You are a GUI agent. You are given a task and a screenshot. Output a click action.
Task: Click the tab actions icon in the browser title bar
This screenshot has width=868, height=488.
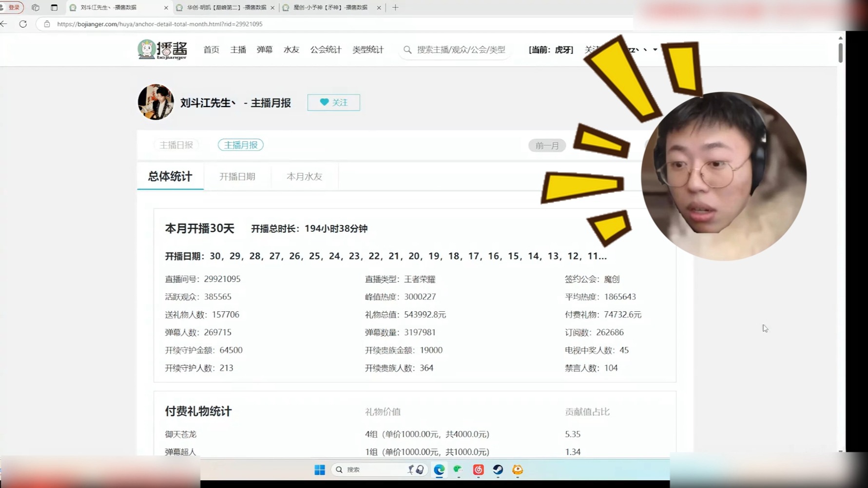point(36,7)
